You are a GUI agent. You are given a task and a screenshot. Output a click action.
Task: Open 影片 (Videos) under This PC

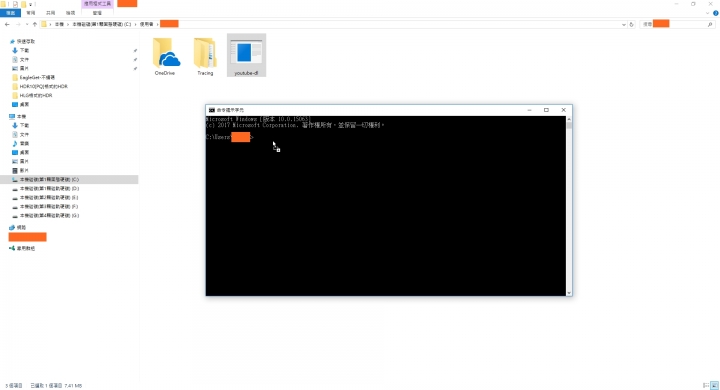(24, 170)
